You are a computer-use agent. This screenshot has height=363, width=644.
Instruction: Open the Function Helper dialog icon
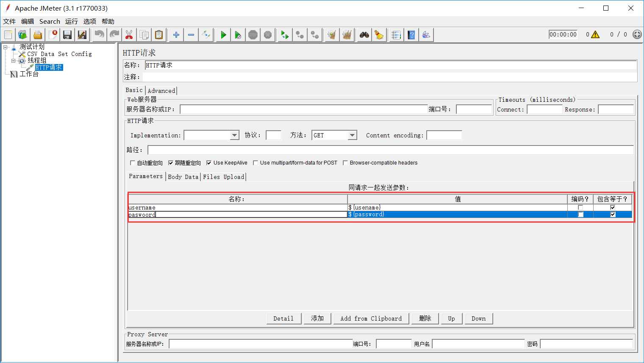click(x=397, y=35)
